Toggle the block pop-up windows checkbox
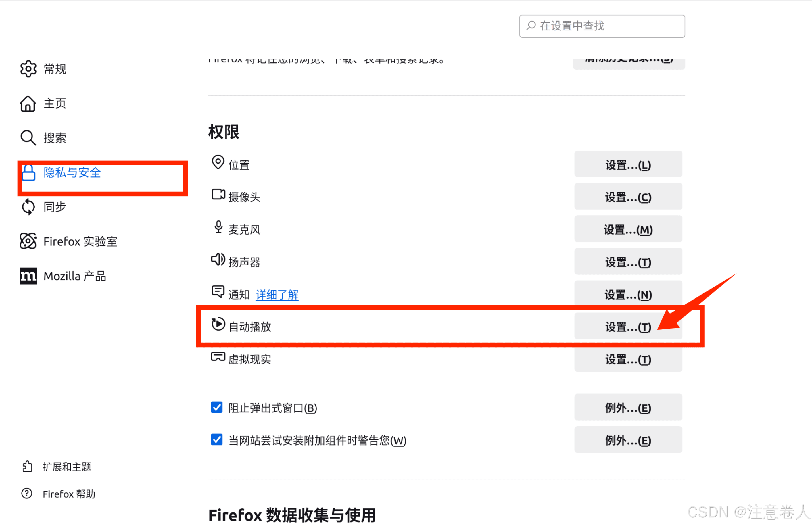Image resolution: width=812 pixels, height=526 pixels. (x=217, y=407)
